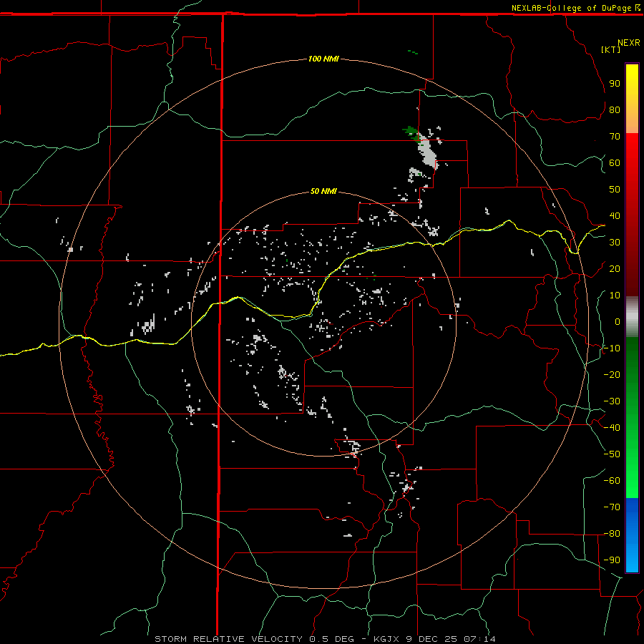Click the 90 value on the velocity scale
Viewport: 644px width, 644px height.
coord(615,84)
